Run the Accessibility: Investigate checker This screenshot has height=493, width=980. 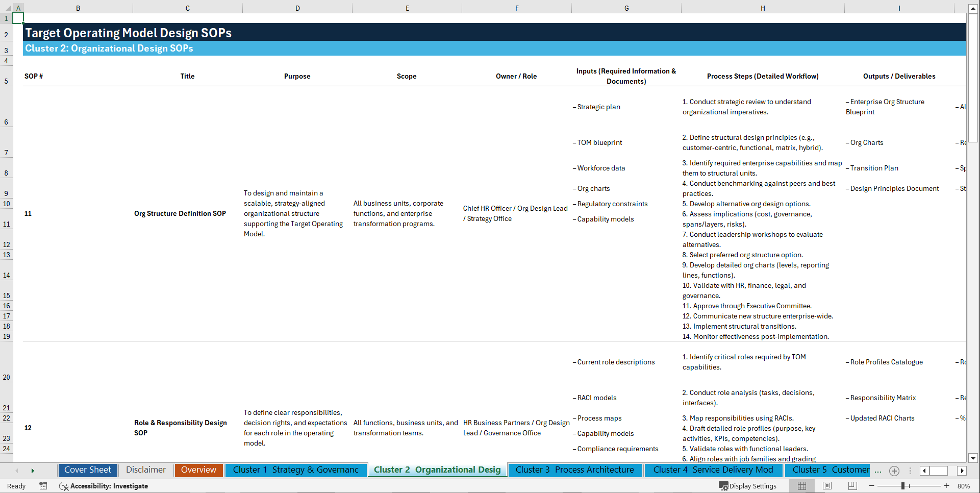[x=104, y=486]
